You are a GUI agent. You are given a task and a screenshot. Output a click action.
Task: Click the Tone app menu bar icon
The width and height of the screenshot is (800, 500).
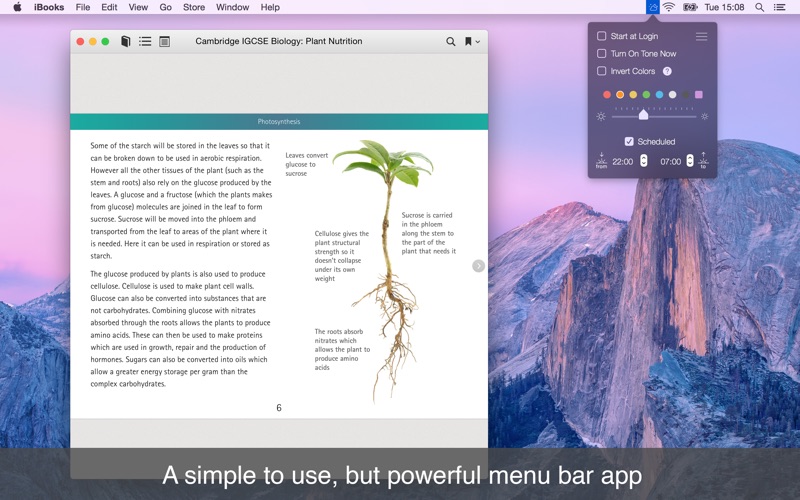coord(652,7)
